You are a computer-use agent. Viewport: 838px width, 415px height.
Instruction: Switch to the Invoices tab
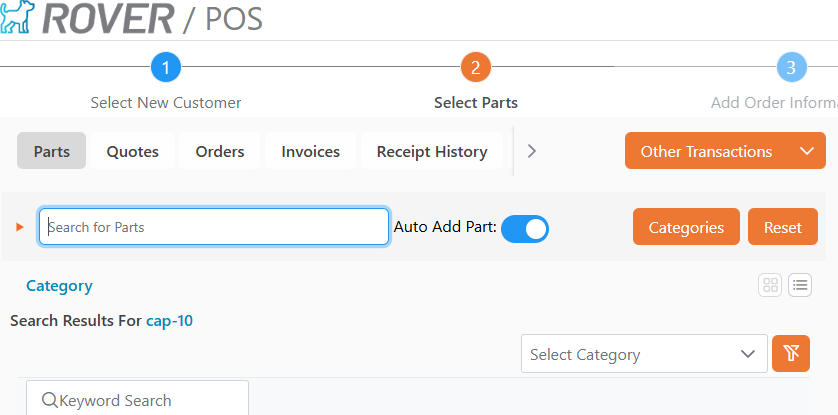(311, 151)
